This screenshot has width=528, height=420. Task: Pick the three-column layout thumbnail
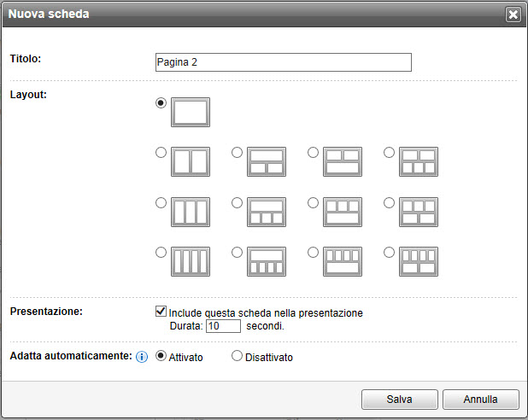[x=191, y=212]
